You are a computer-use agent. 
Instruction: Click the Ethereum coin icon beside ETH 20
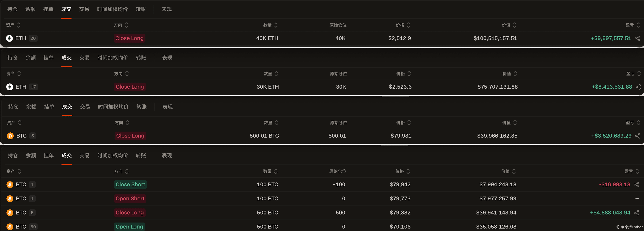pos(9,38)
